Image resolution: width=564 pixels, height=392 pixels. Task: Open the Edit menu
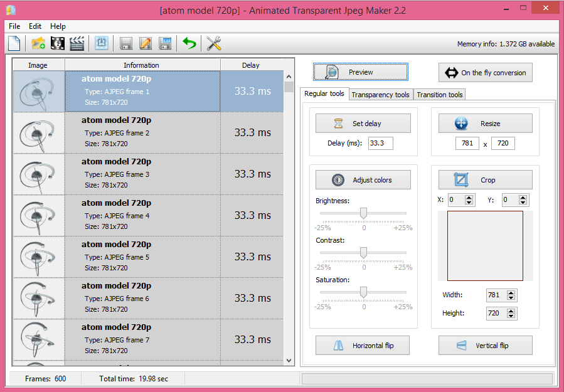[x=35, y=26]
